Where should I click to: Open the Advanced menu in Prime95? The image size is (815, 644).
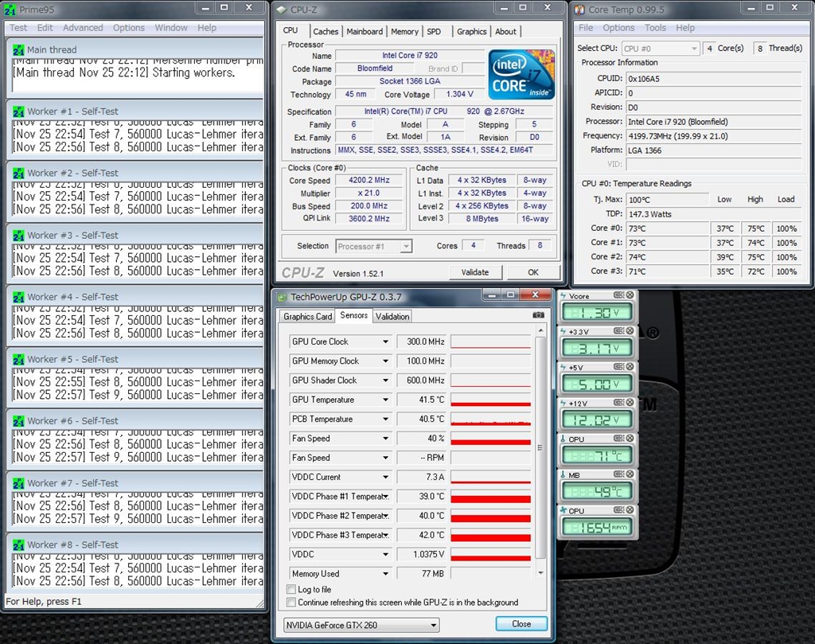pyautogui.click(x=83, y=28)
